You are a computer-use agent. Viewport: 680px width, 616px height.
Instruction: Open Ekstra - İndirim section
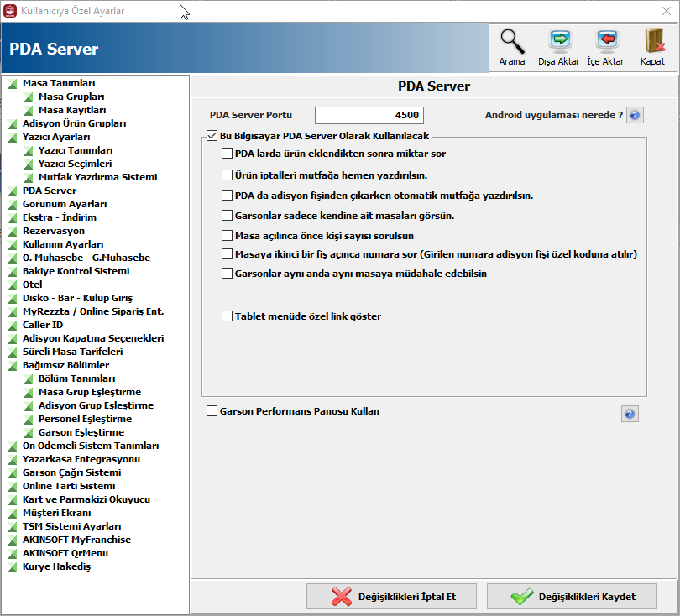pyautogui.click(x=60, y=217)
